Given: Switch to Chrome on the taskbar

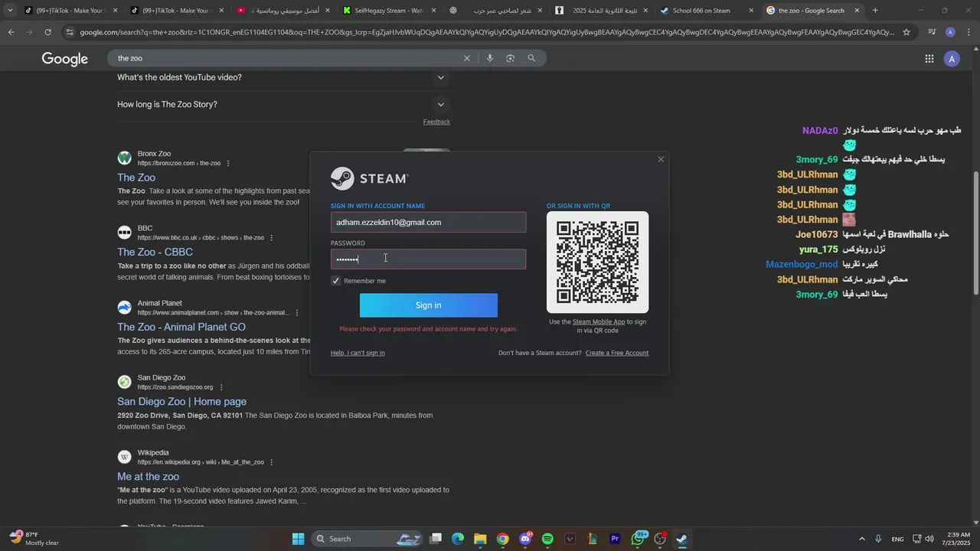Looking at the screenshot, I should pyautogui.click(x=502, y=539).
